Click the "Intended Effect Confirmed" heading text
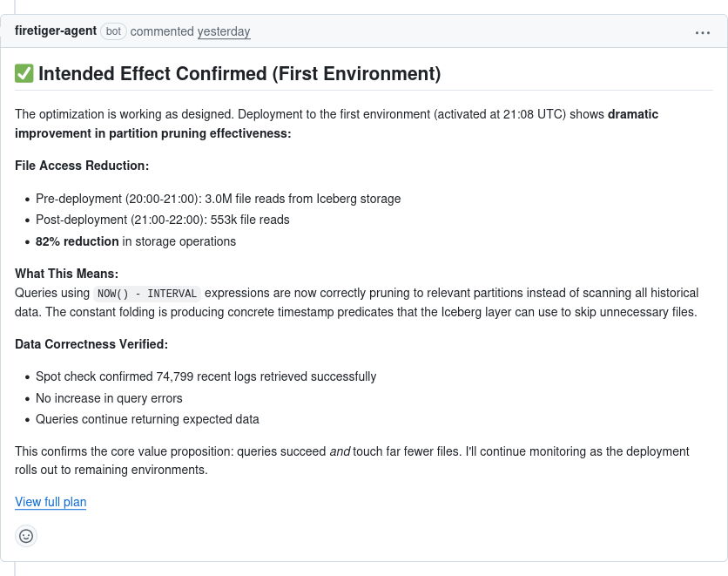Image resolution: width=728 pixels, height=576 pixels. pyautogui.click(x=239, y=74)
